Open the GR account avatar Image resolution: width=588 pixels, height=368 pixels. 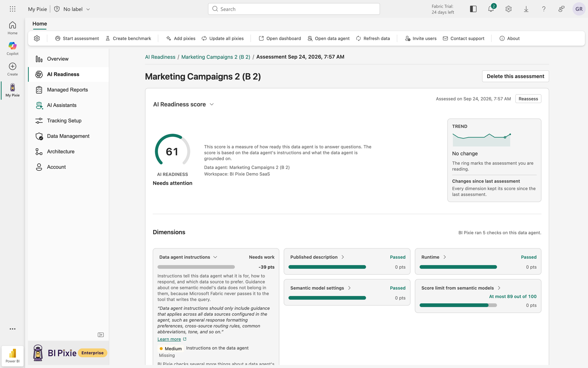579,9
